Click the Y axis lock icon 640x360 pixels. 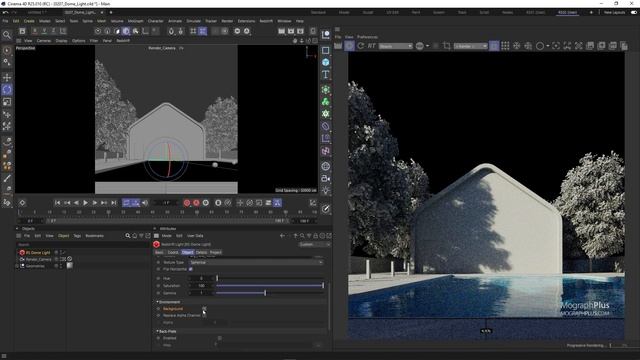44,31
